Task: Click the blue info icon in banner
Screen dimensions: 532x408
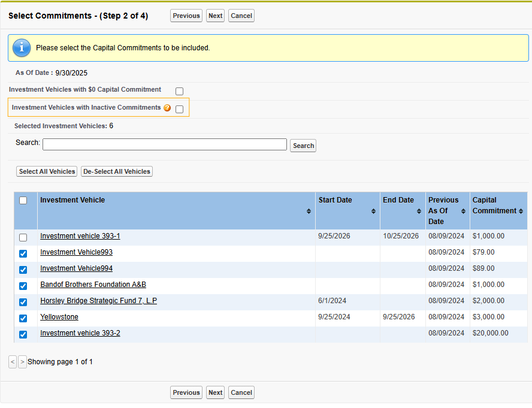Action: [22, 47]
